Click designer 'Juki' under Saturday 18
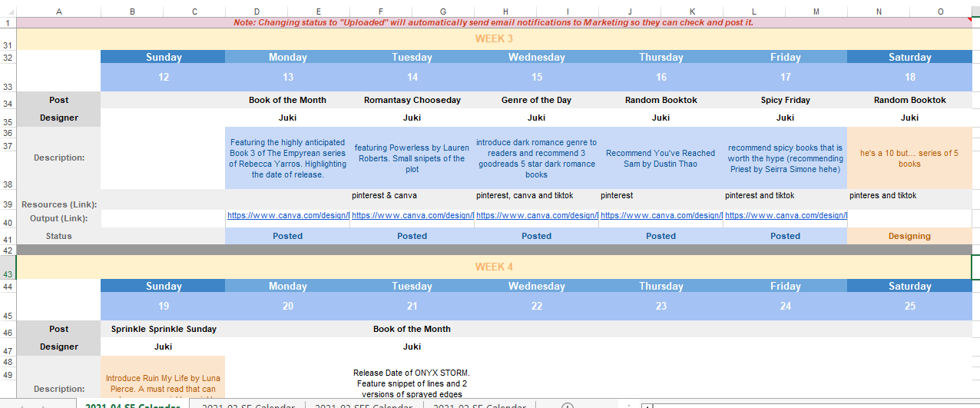980x408 pixels. [910, 118]
